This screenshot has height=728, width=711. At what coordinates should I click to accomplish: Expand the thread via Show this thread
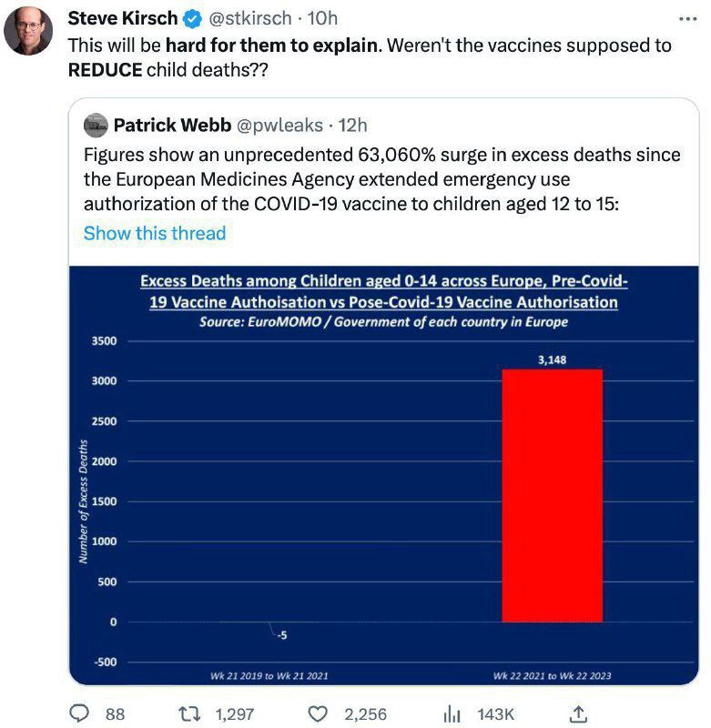(x=154, y=233)
